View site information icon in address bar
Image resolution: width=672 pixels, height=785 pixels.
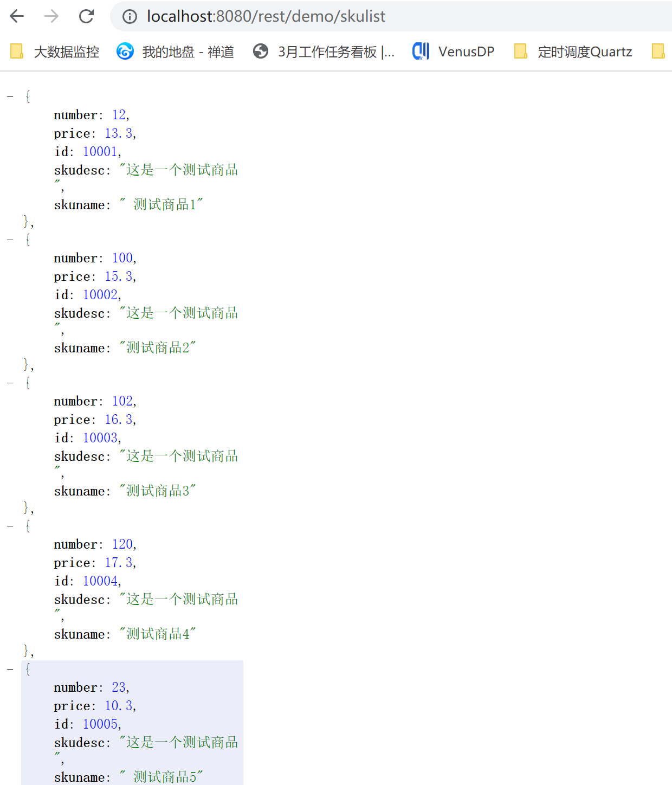tap(130, 17)
